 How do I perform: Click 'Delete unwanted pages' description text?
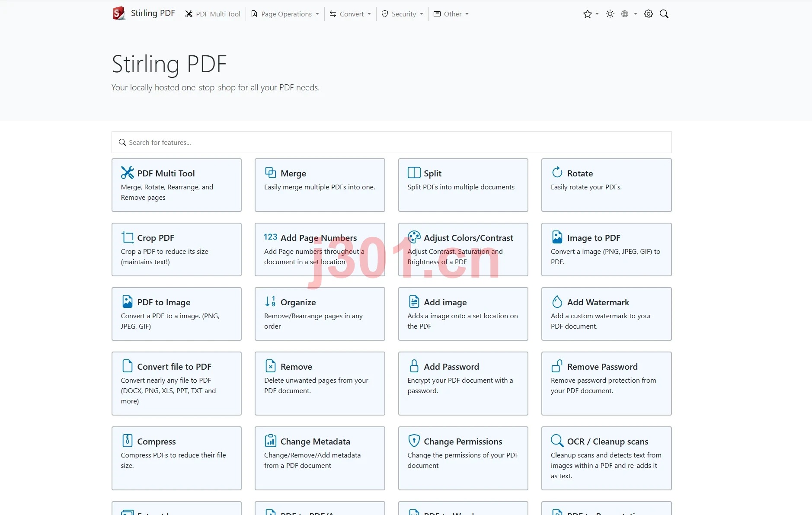(316, 385)
